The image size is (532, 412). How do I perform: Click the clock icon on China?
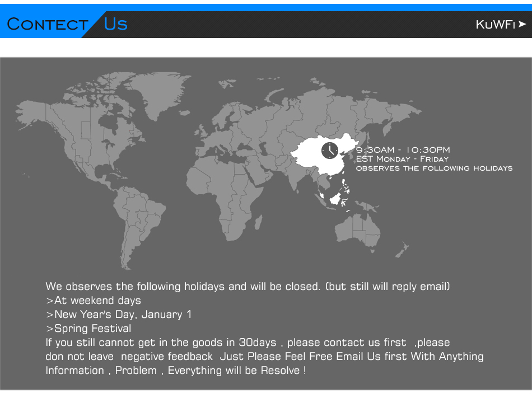point(330,151)
